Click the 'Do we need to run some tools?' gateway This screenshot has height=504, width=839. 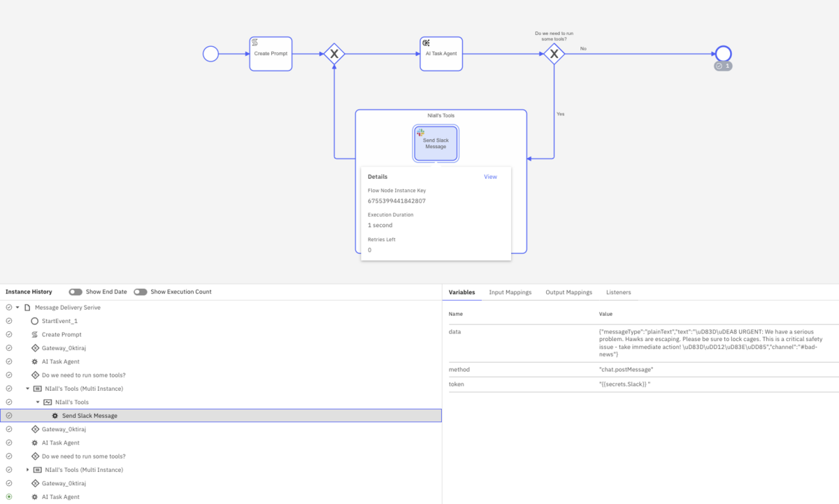(554, 54)
